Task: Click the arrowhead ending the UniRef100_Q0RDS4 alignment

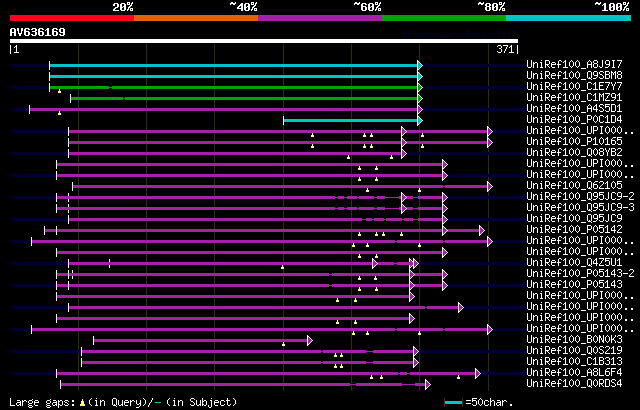Action: click(428, 384)
